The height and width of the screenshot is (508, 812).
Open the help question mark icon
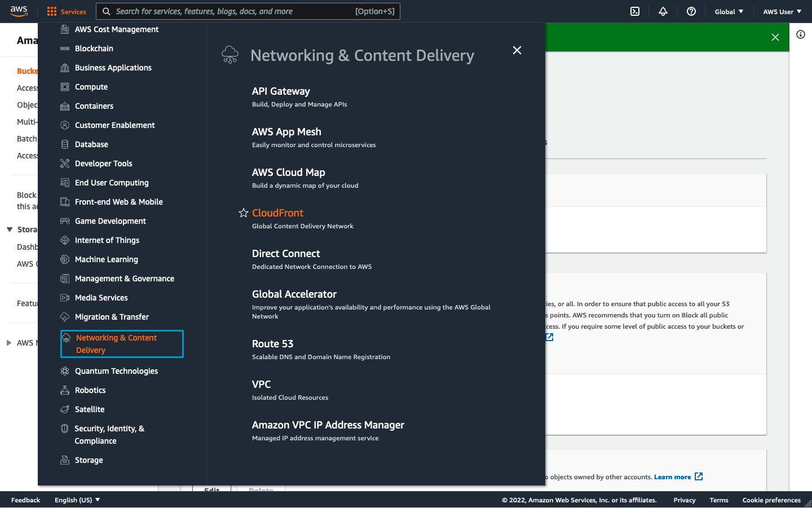click(x=691, y=11)
